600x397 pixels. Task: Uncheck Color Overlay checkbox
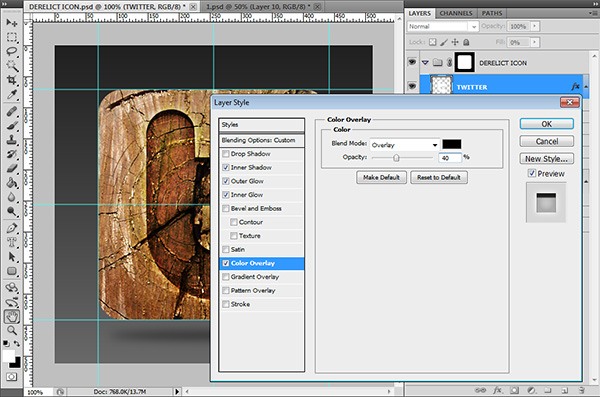(226, 263)
